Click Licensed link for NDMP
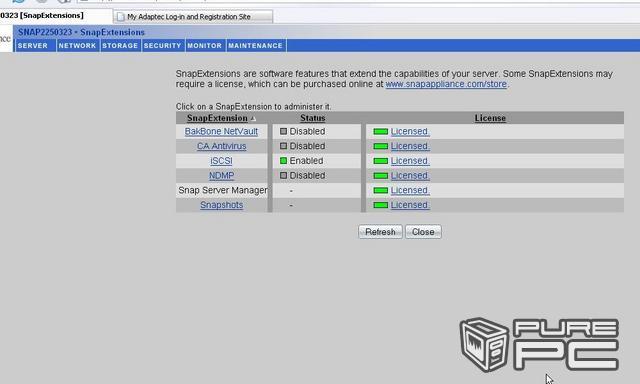Viewport: 640px width, 384px height. tap(410, 175)
